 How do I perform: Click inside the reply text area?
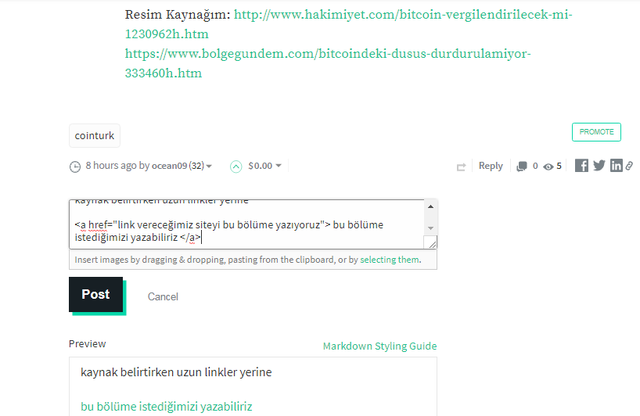click(x=247, y=224)
